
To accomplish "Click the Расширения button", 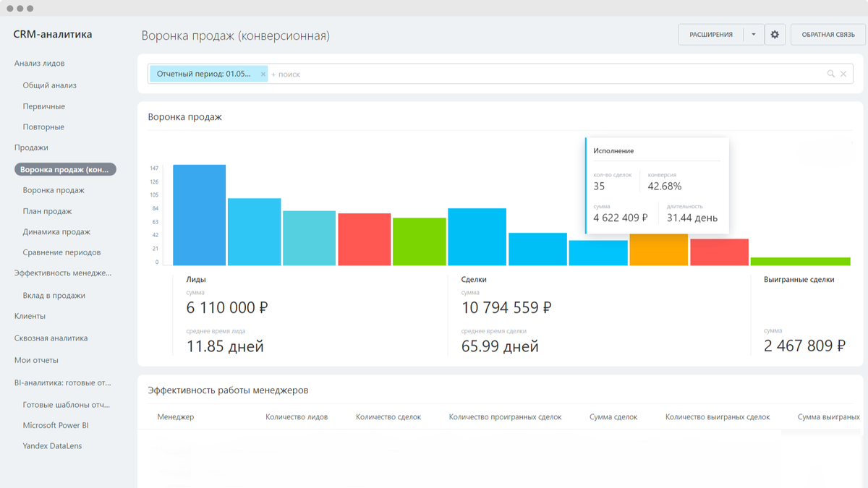I will [x=711, y=35].
